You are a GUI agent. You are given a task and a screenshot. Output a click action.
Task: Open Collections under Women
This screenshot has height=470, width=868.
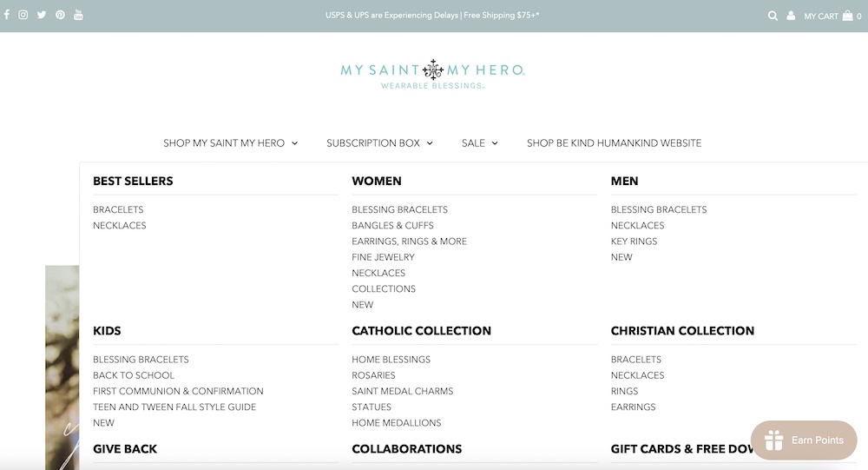[384, 288]
